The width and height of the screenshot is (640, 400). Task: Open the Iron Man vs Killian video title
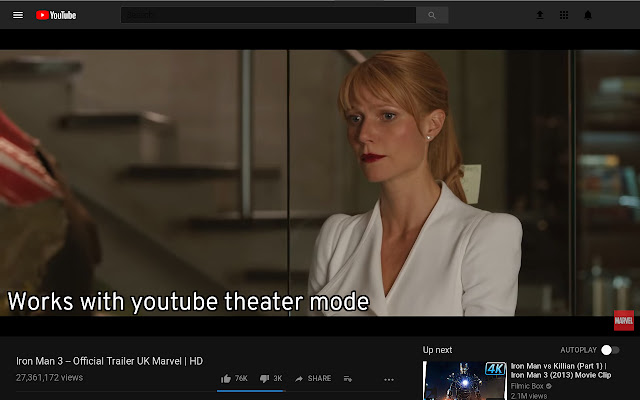click(x=561, y=370)
